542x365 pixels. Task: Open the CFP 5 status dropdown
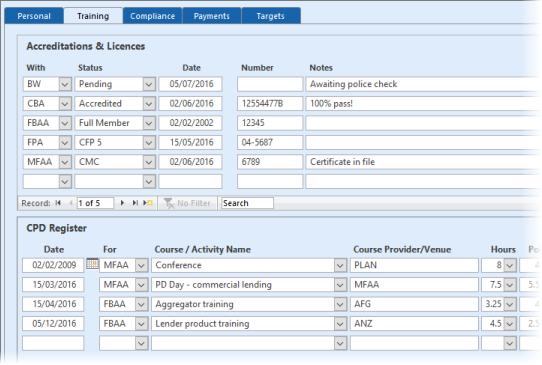149,142
